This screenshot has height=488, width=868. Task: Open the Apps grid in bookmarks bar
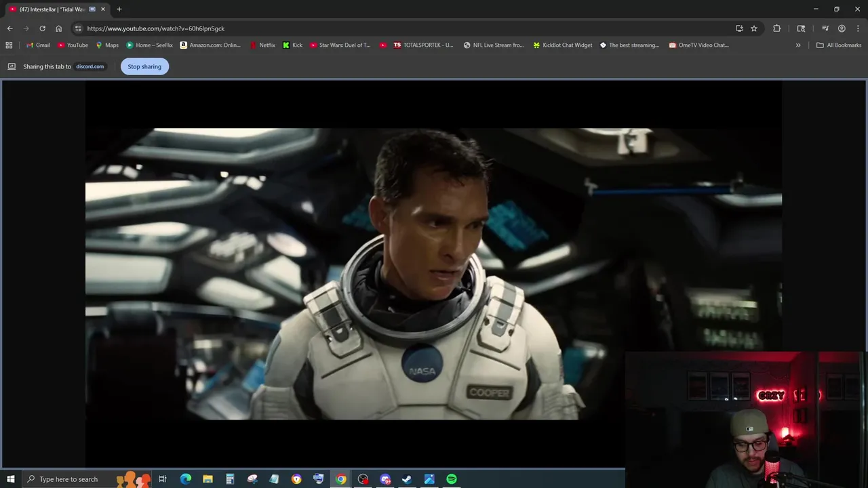point(9,45)
